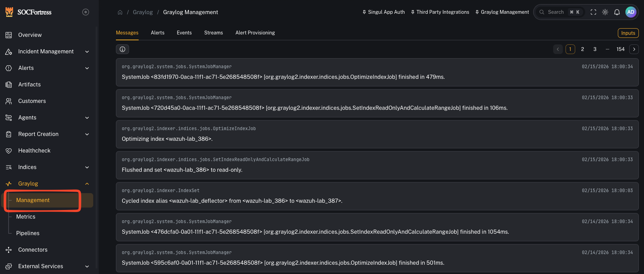Image resolution: width=644 pixels, height=274 pixels.
Task: Open the Overview sidebar icon
Action: click(x=9, y=35)
